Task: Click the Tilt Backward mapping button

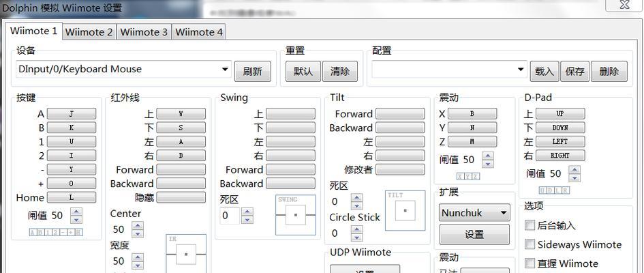Action: pos(401,128)
